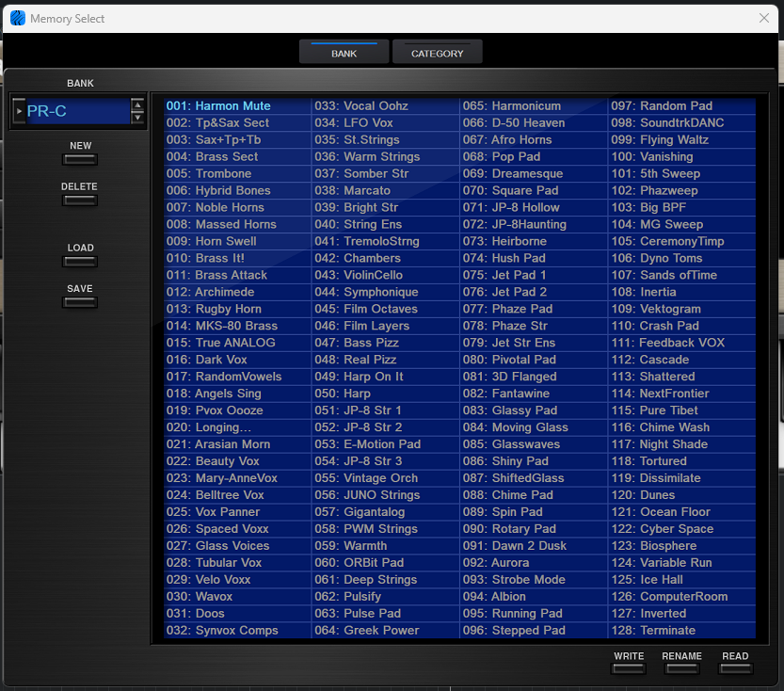
Task: Close the Memory Select window
Action: 764,18
